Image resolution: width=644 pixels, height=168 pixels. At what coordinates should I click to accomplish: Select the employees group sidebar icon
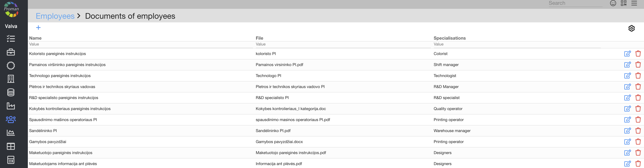[x=11, y=119]
